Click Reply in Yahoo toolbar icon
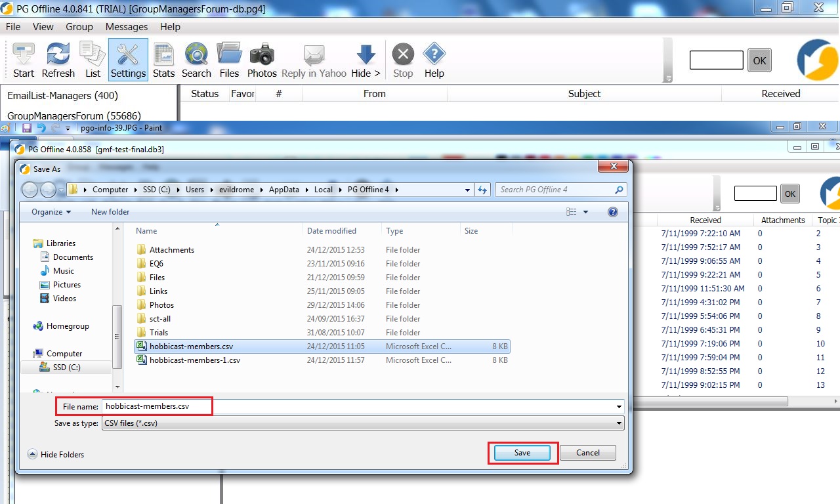This screenshot has width=840, height=504. pos(314,60)
